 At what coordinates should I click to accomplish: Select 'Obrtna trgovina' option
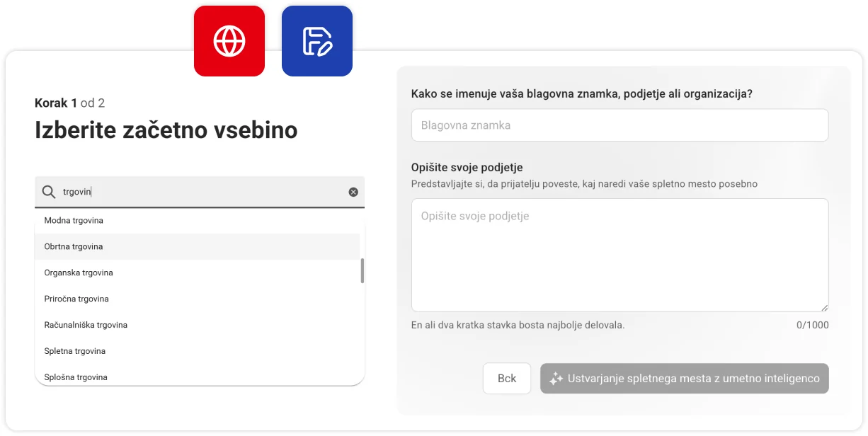tap(198, 246)
